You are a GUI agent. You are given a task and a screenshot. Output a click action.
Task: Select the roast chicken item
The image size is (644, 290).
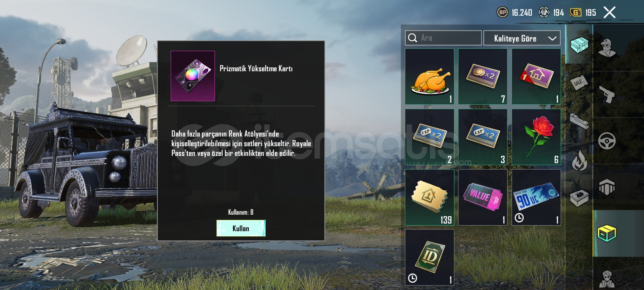click(x=429, y=77)
